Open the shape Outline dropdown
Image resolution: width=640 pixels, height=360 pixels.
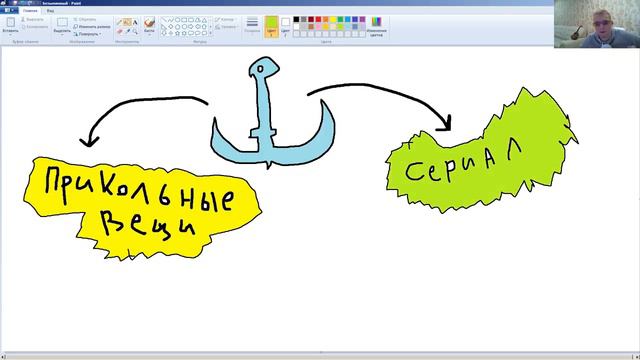225,20
